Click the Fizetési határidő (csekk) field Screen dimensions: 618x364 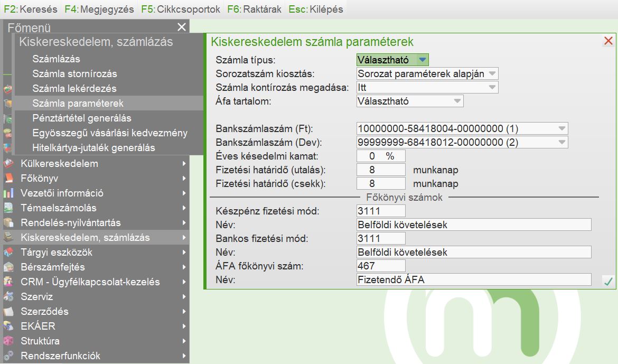point(381,184)
